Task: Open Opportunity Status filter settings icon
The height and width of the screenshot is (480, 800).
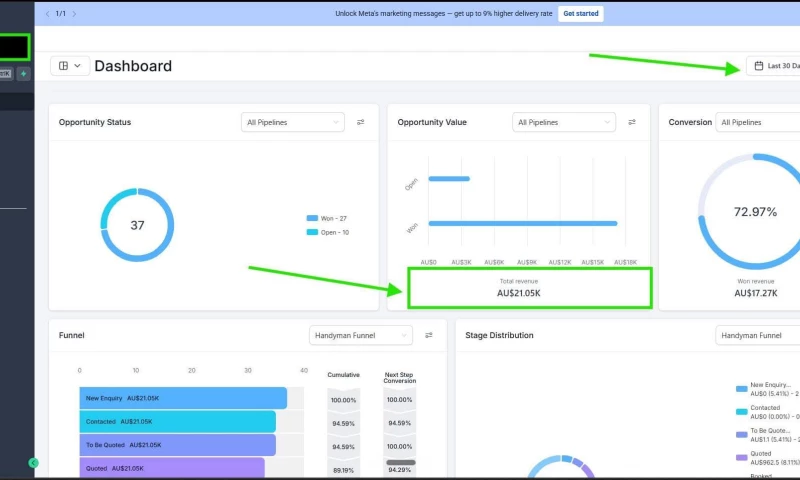Action: (x=361, y=122)
